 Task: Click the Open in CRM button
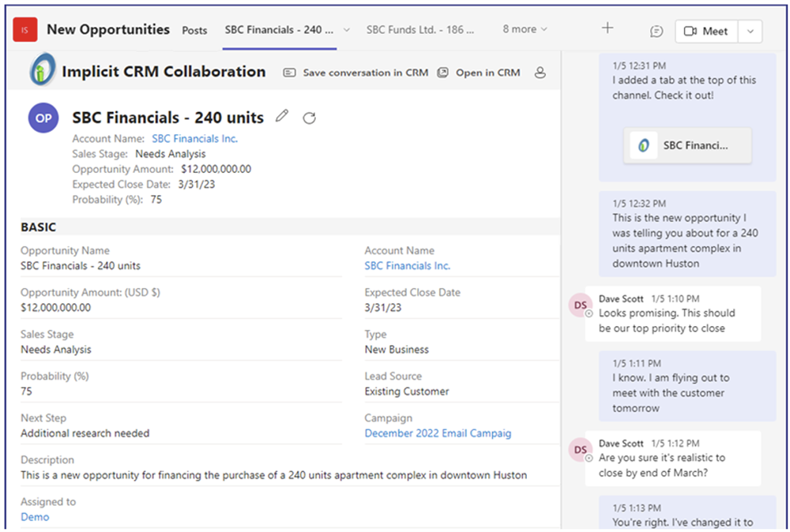[480, 73]
